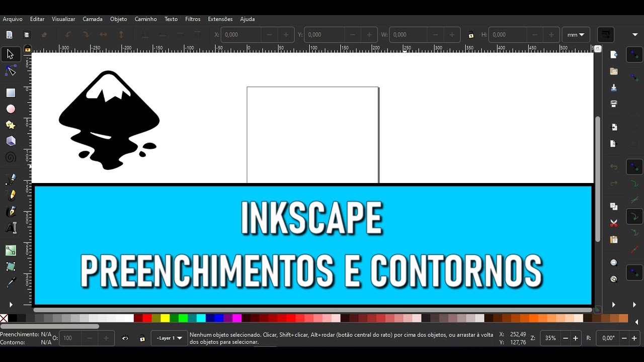Open the Editar menu

click(37, 19)
